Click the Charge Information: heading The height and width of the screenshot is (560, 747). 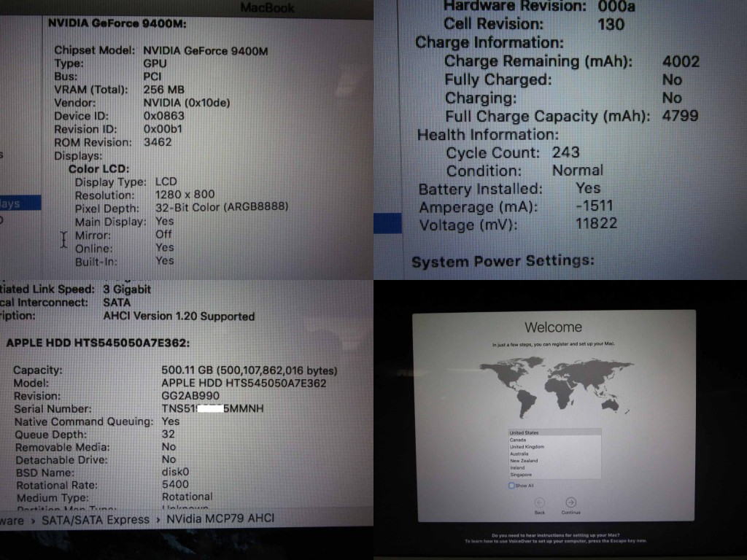(489, 42)
